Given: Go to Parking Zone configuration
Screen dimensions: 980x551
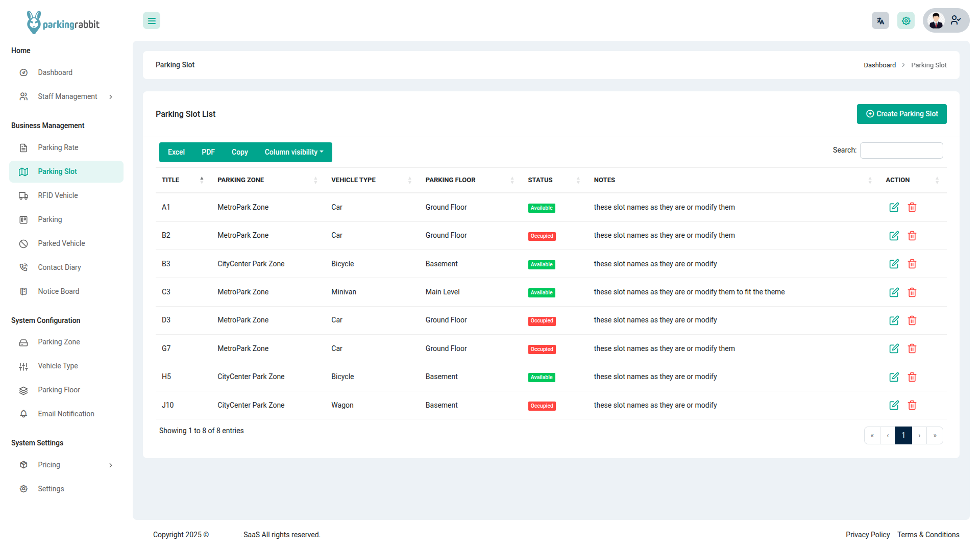Looking at the screenshot, I should point(59,342).
